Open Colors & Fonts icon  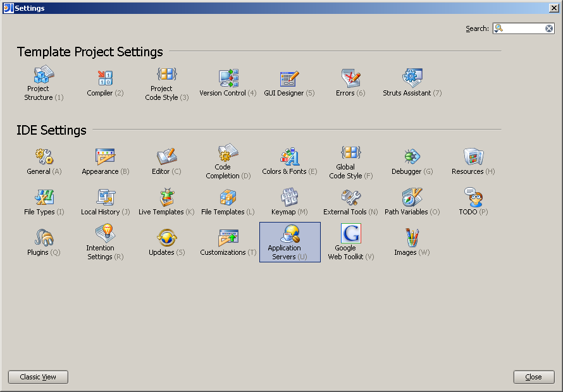tap(289, 156)
